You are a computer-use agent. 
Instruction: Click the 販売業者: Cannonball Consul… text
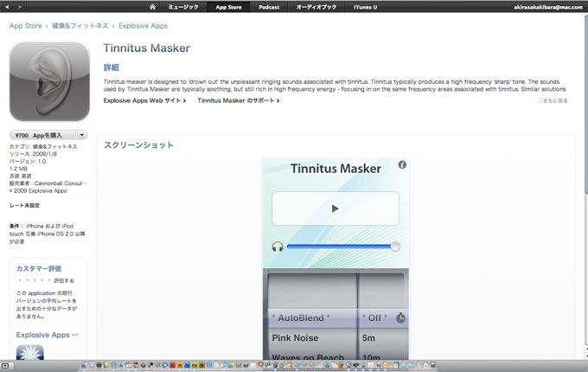48,183
